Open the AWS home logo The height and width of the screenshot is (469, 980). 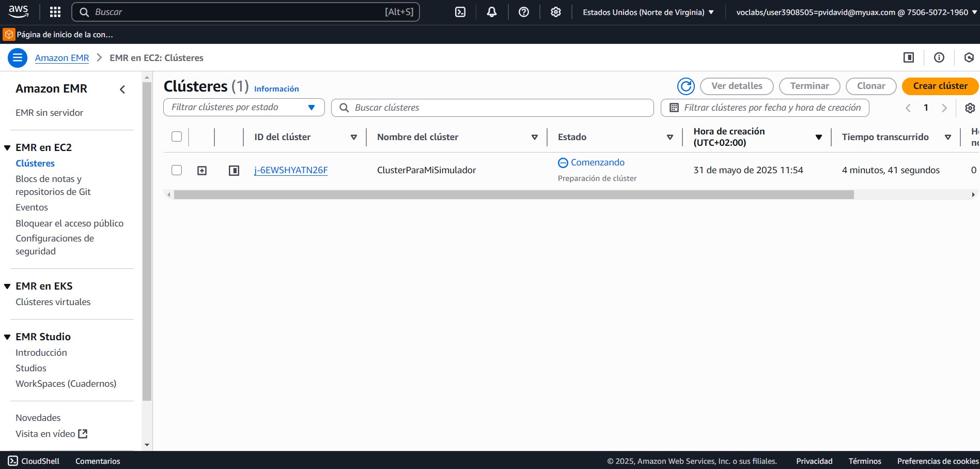click(19, 11)
